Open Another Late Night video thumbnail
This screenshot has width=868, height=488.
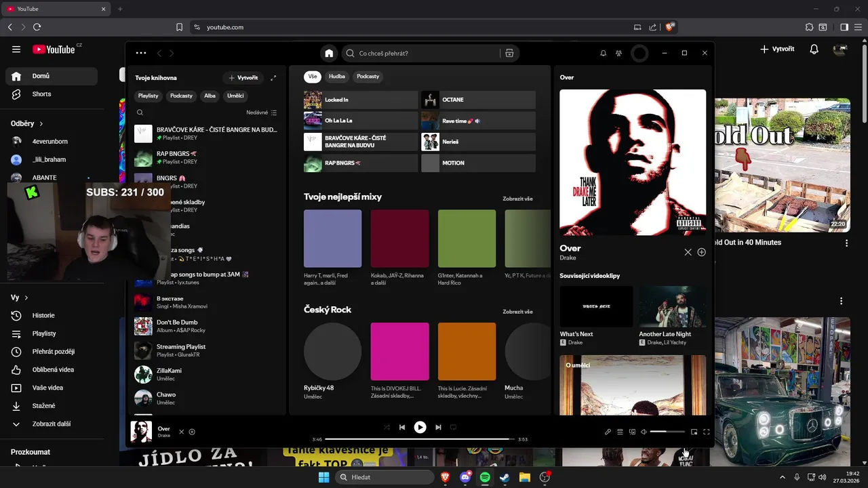tap(672, 306)
